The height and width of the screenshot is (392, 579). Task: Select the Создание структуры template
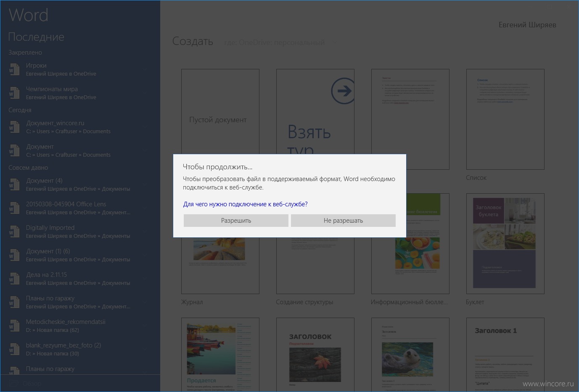click(x=315, y=266)
